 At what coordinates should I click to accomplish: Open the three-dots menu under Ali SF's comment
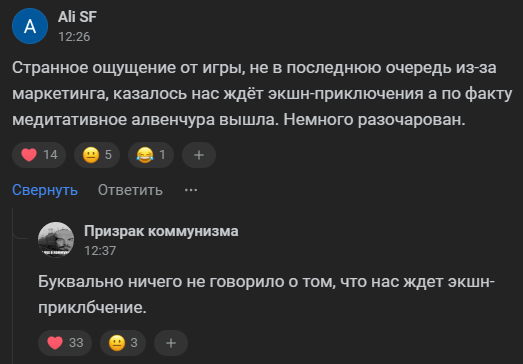point(191,190)
